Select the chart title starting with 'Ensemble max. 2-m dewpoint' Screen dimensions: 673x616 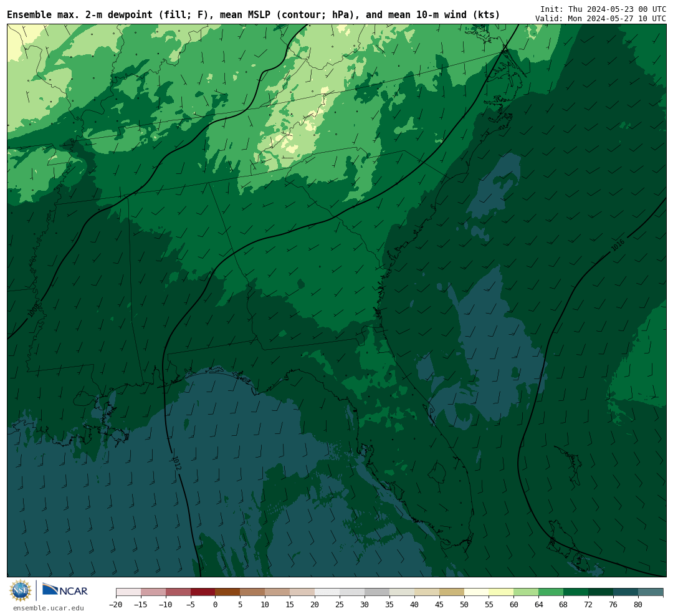point(253,15)
